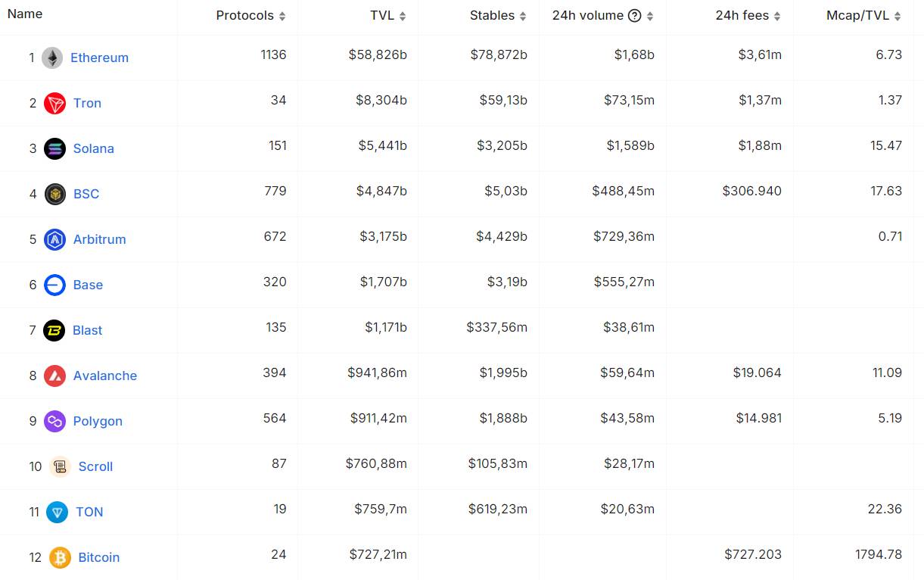Sort by Stables column sort arrows
Viewport: 924px width, 580px height.
click(x=523, y=16)
